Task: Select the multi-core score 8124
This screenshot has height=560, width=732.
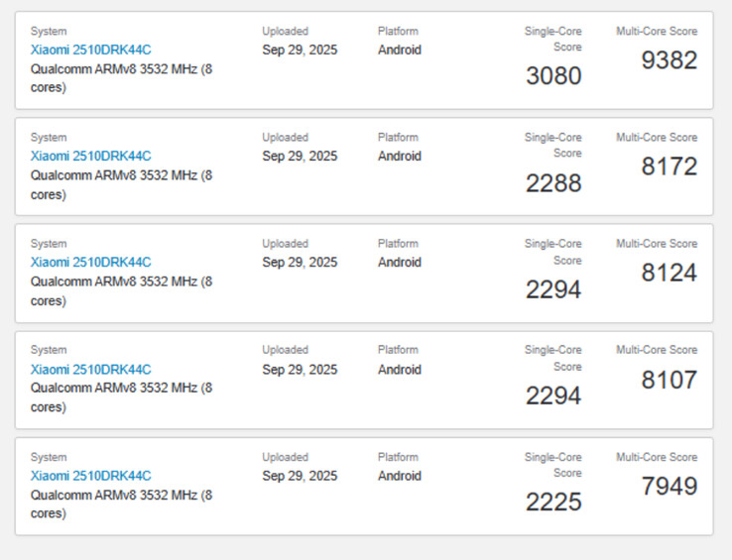Action: [669, 273]
